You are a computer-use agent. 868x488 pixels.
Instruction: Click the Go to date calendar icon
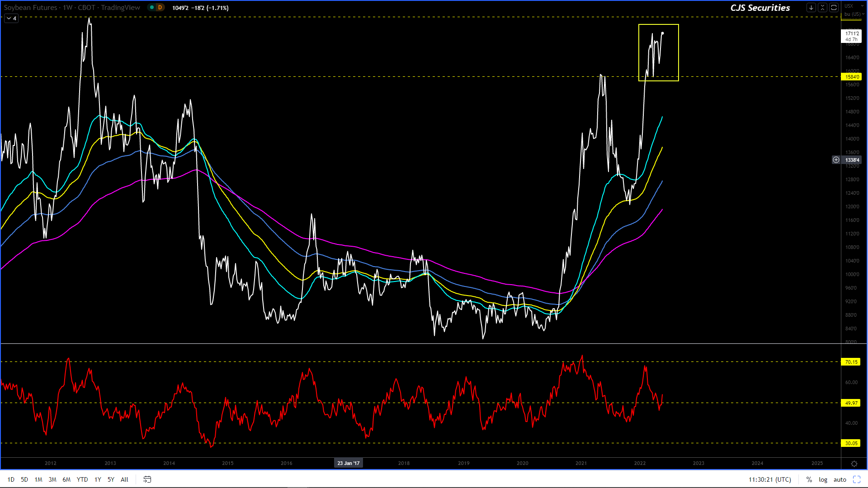(147, 479)
